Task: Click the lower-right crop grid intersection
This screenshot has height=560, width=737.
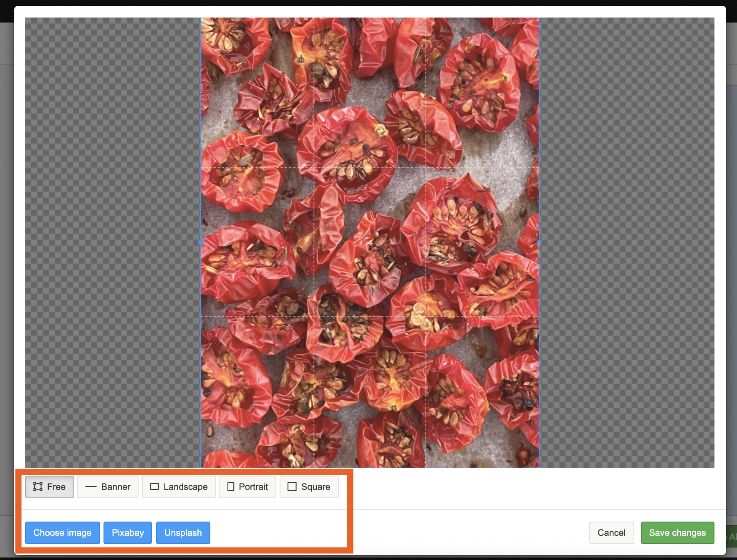Action: [x=426, y=317]
